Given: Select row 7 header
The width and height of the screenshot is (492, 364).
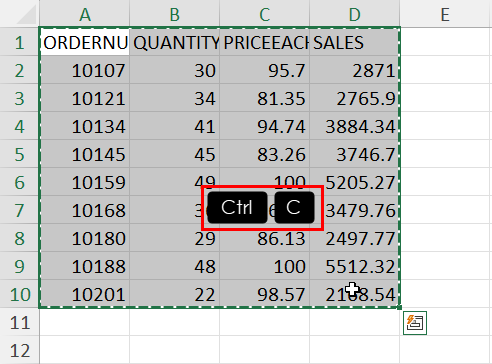Looking at the screenshot, I should 19,210.
